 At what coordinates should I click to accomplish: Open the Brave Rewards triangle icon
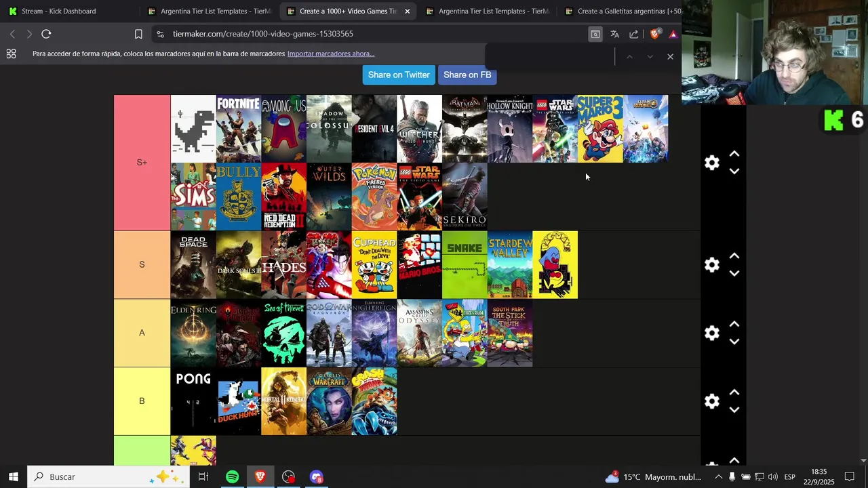673,34
